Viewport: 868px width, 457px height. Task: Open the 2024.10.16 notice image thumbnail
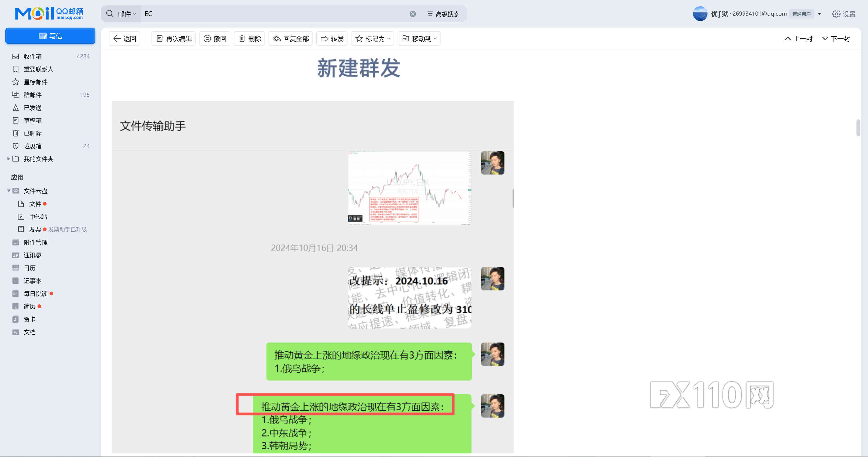coord(409,298)
